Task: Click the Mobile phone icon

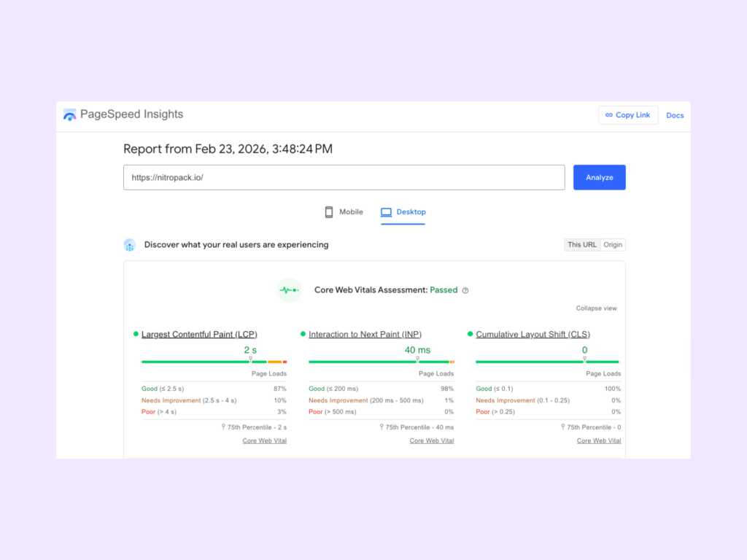Action: coord(329,212)
